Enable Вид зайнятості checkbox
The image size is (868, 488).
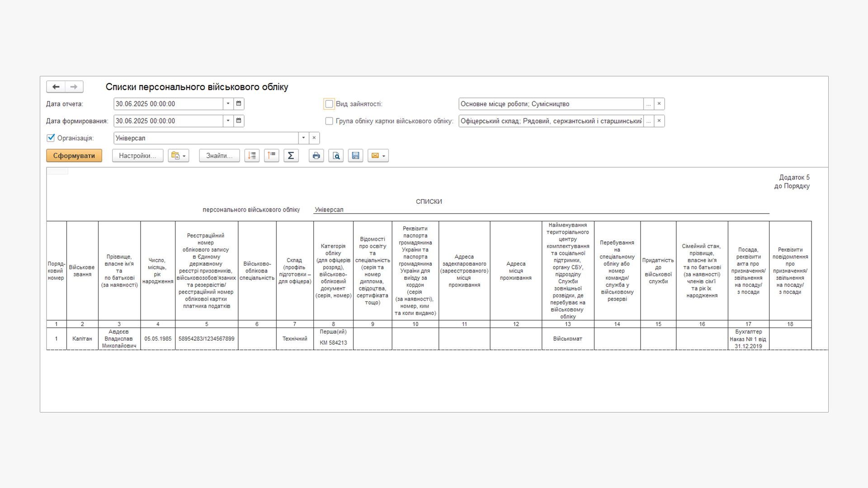(x=329, y=104)
